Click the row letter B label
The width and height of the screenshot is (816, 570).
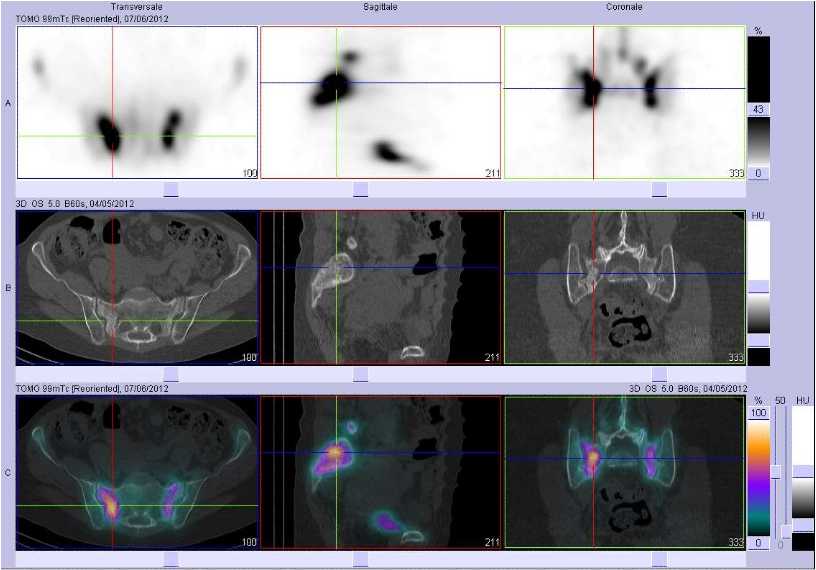point(8,288)
